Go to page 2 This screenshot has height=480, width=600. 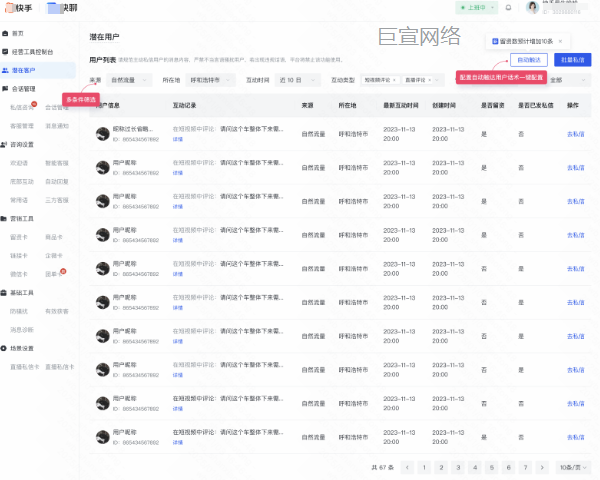click(441, 467)
